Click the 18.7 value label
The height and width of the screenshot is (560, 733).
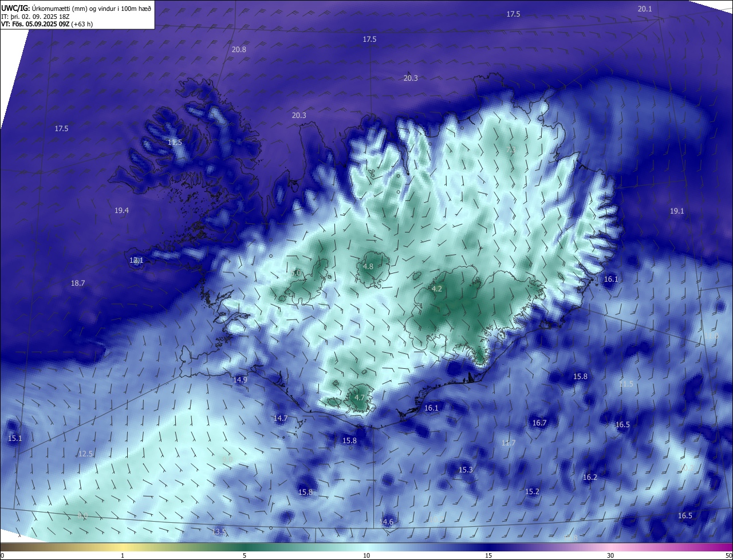(x=78, y=283)
